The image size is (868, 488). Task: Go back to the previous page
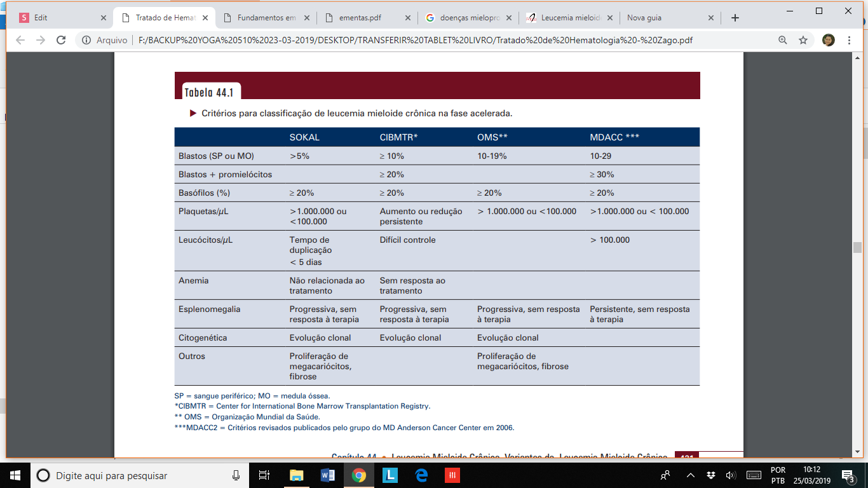20,40
